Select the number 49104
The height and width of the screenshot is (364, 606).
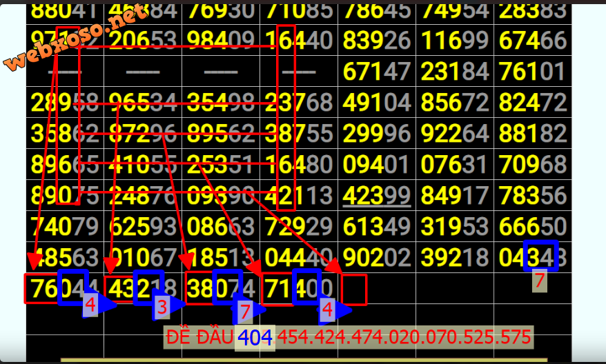point(377,102)
